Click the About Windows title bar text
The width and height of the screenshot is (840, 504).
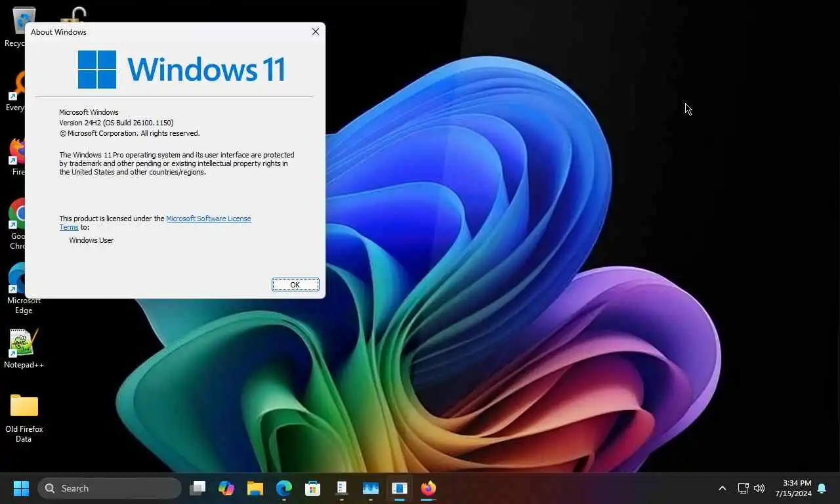58,31
